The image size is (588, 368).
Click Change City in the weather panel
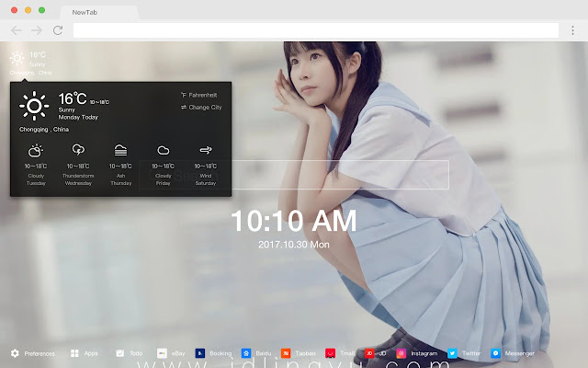[x=201, y=108]
